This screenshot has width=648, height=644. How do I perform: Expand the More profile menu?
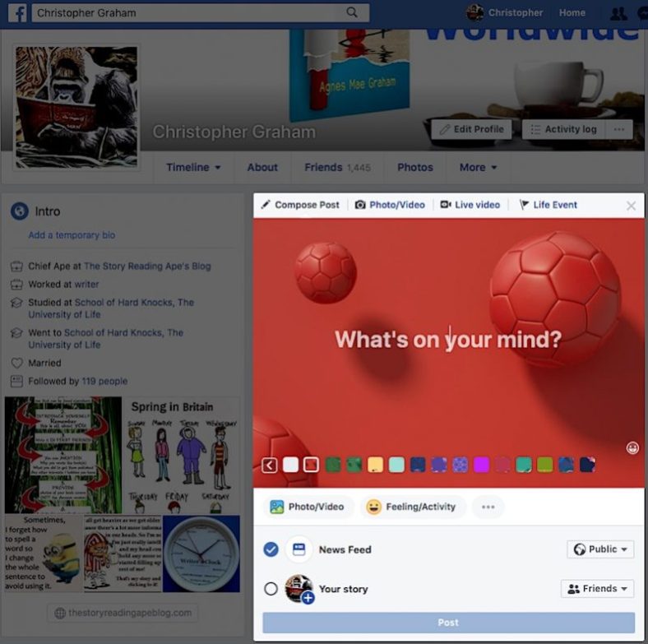(x=478, y=167)
